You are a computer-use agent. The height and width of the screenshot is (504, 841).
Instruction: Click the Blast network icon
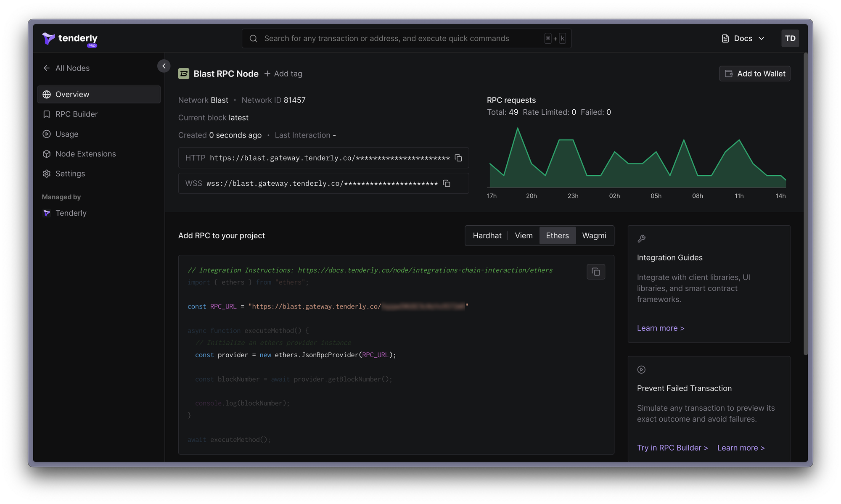pos(184,74)
